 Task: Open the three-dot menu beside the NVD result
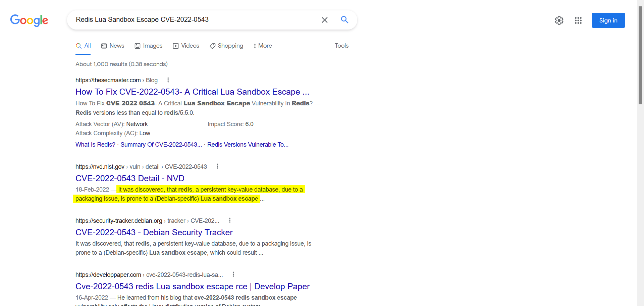[217, 166]
